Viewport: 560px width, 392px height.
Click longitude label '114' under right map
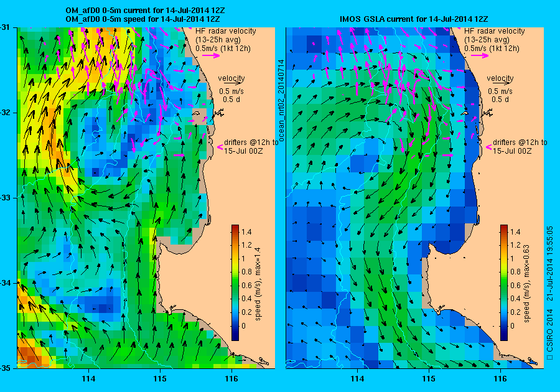(x=358, y=379)
